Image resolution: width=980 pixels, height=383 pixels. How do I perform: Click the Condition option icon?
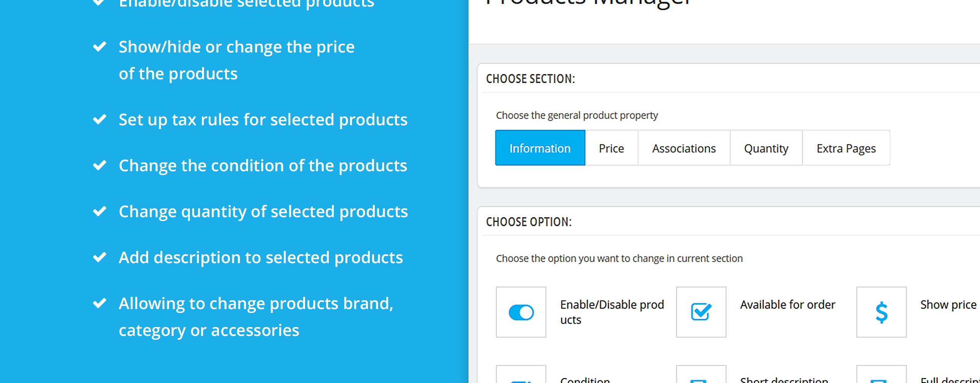coord(521,374)
